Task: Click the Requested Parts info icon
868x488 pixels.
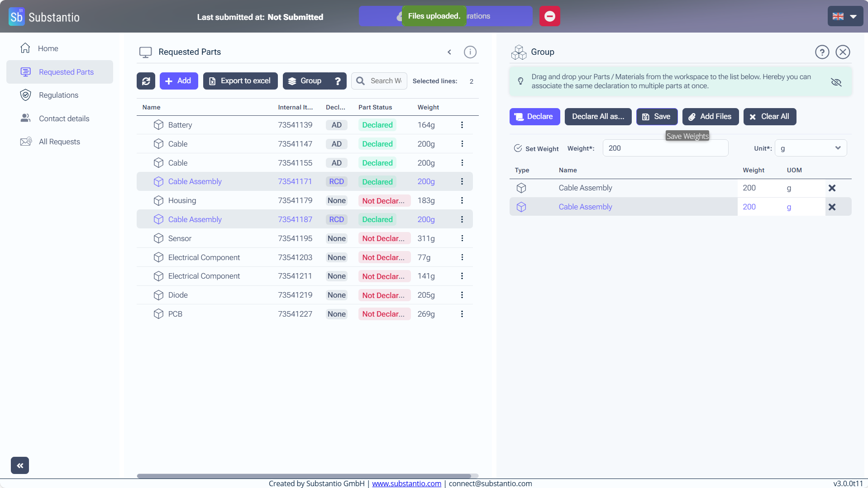Action: [x=470, y=52]
